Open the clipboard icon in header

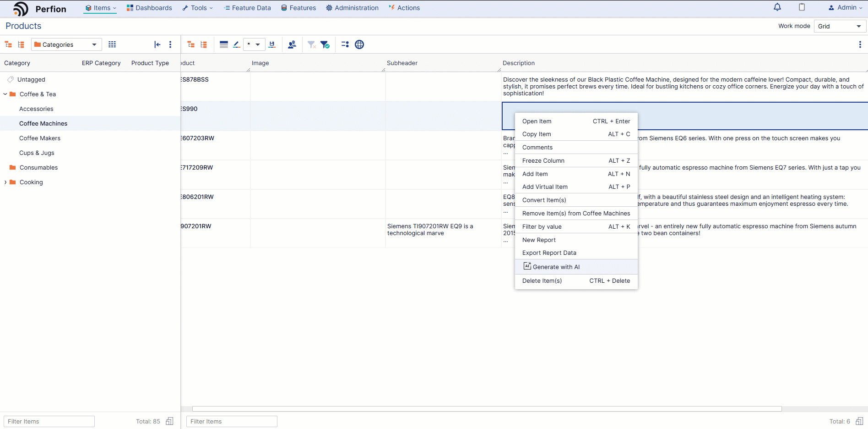802,7
